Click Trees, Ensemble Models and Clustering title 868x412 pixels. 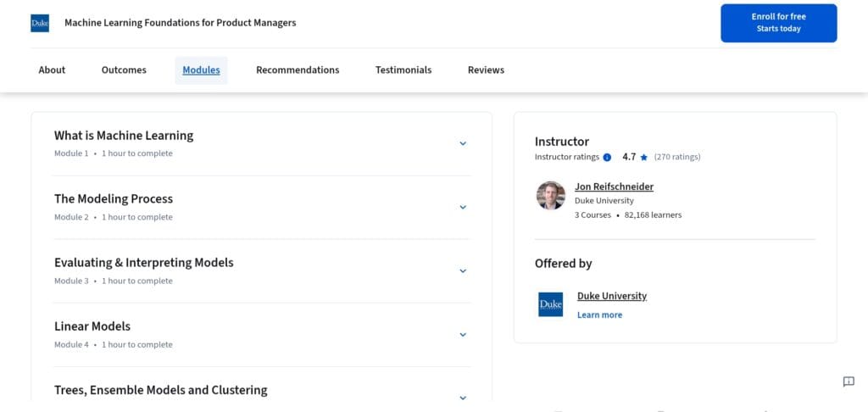point(160,390)
